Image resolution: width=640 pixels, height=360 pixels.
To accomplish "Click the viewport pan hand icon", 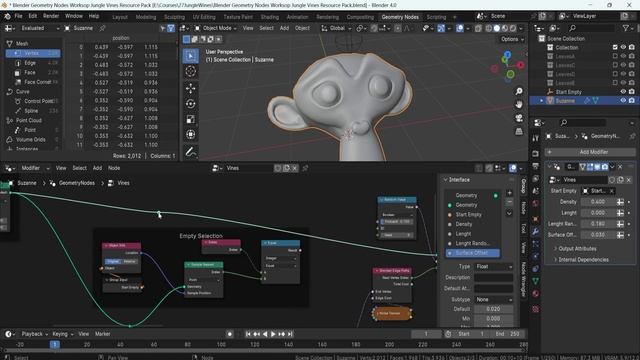I will tap(519, 104).
